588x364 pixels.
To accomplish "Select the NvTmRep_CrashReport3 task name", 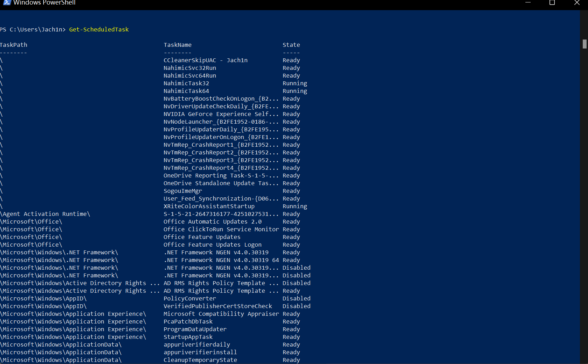I will [x=221, y=160].
